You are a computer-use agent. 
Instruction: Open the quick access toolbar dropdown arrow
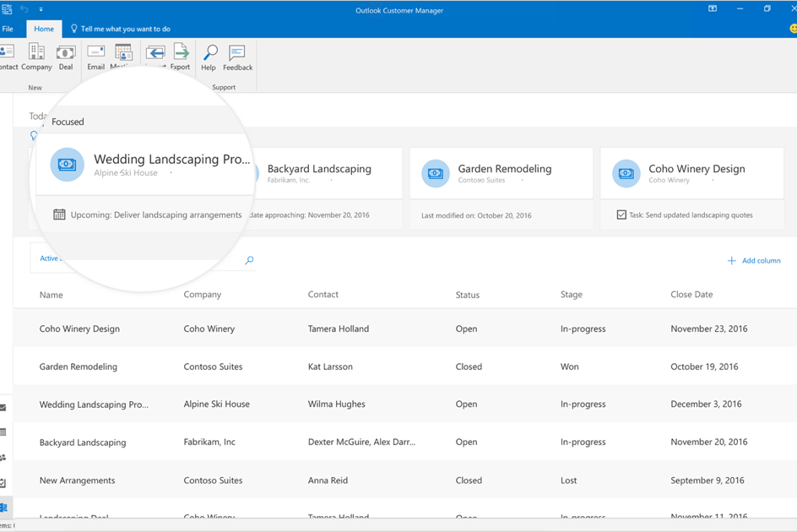[41, 9]
